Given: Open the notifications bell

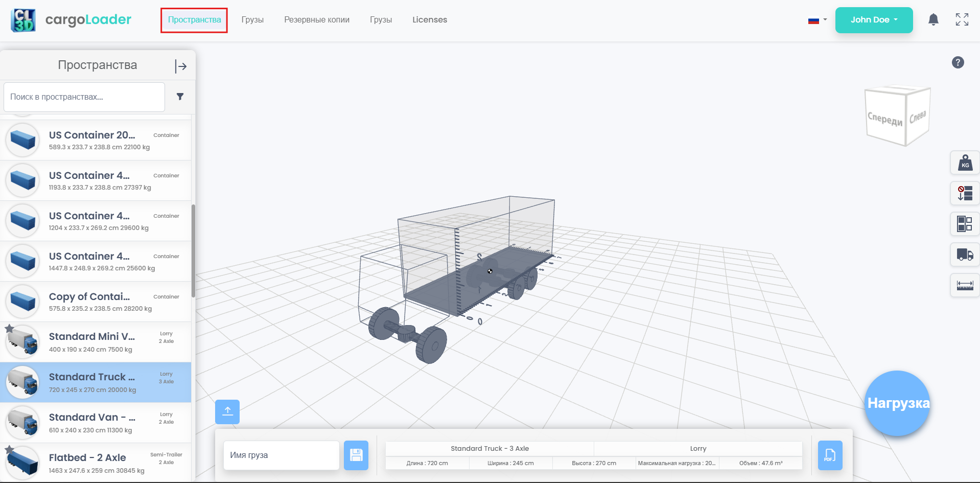Looking at the screenshot, I should pyautogui.click(x=933, y=20).
